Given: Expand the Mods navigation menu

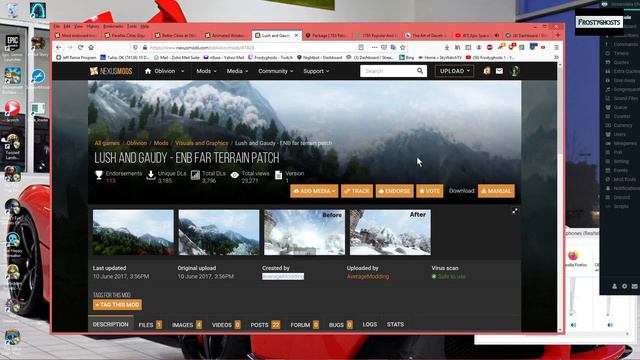Looking at the screenshot, I should click(x=206, y=71).
